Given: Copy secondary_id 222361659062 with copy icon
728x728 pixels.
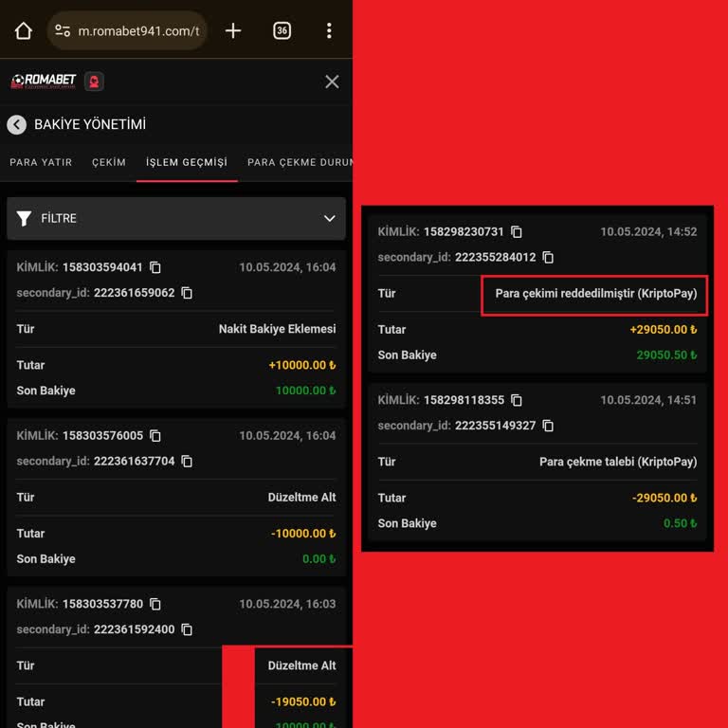Looking at the screenshot, I should [x=187, y=293].
